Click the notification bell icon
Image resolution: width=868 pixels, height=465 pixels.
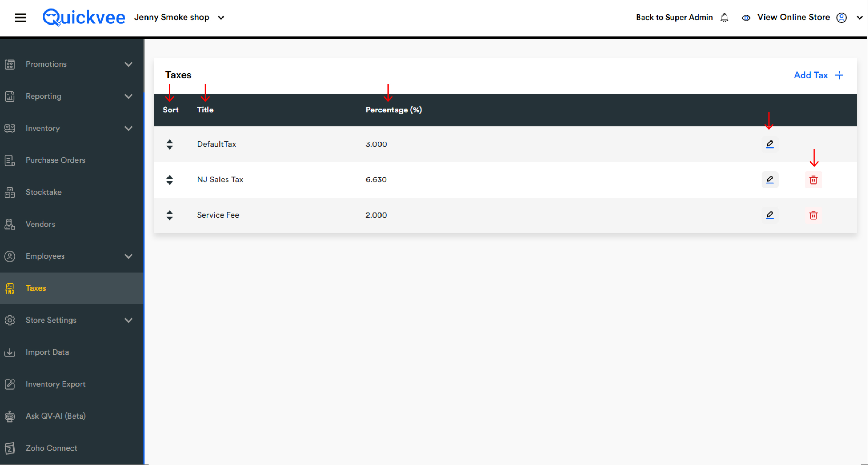[724, 18]
